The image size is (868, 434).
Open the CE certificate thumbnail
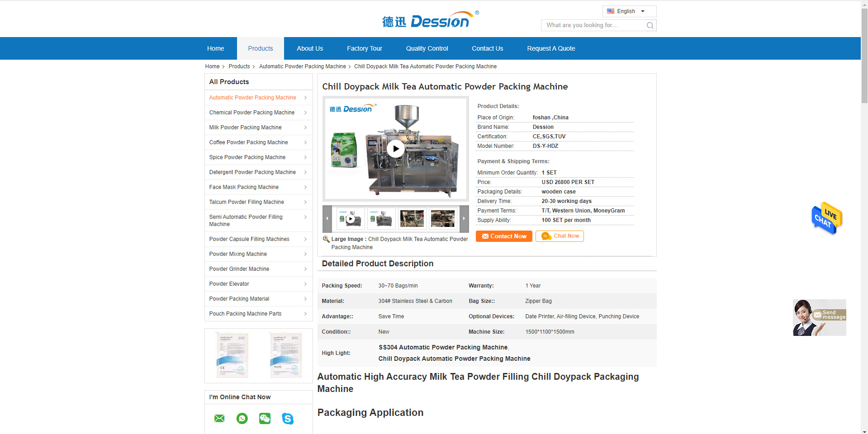(x=232, y=355)
